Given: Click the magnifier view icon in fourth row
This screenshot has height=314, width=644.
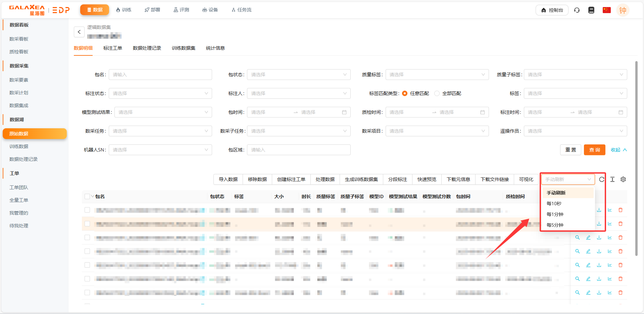Looking at the screenshot, I should 578,251.
